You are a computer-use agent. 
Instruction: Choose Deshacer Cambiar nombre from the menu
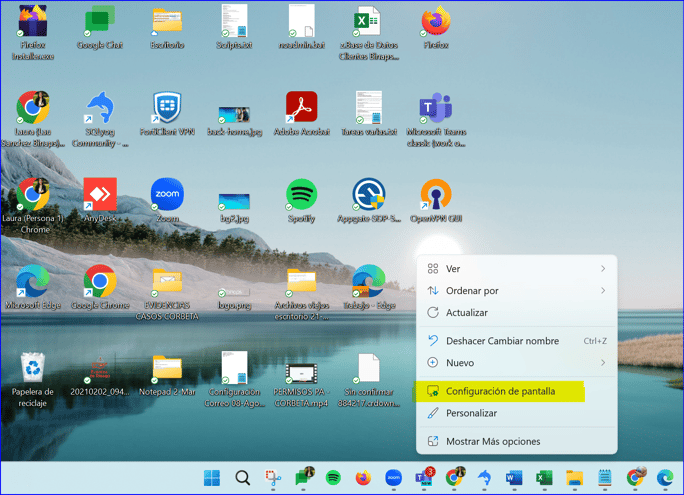click(x=517, y=341)
